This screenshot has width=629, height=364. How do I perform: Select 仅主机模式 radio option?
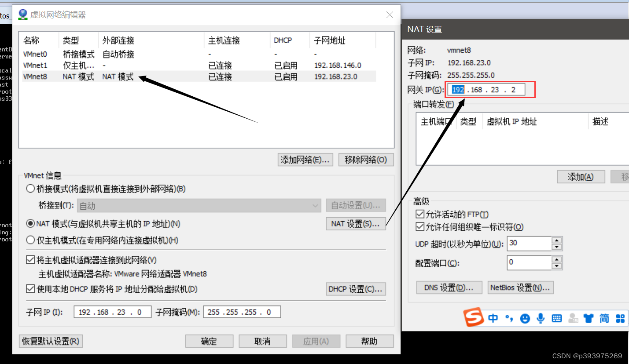(30, 240)
